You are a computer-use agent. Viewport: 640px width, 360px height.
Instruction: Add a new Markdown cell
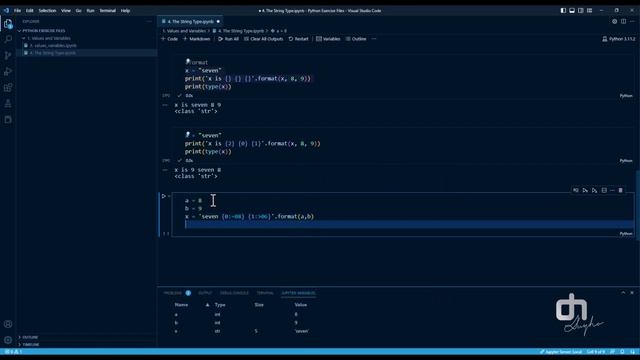[x=196, y=39]
